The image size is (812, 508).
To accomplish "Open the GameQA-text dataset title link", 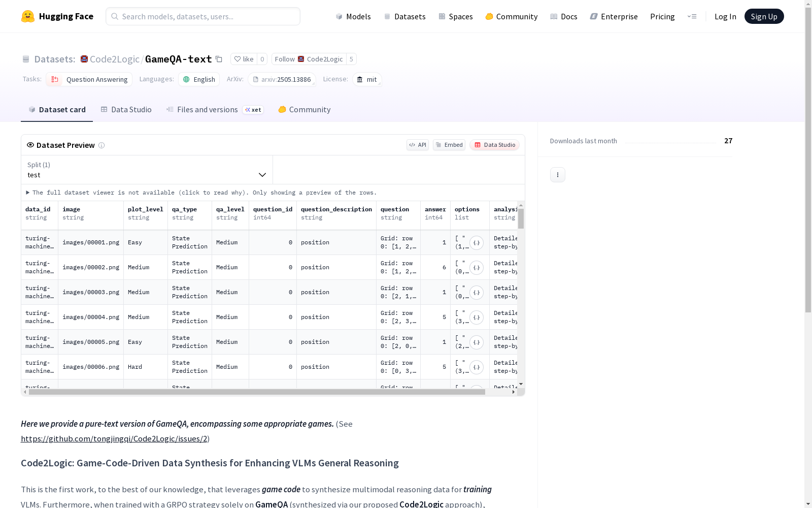I will tap(179, 59).
